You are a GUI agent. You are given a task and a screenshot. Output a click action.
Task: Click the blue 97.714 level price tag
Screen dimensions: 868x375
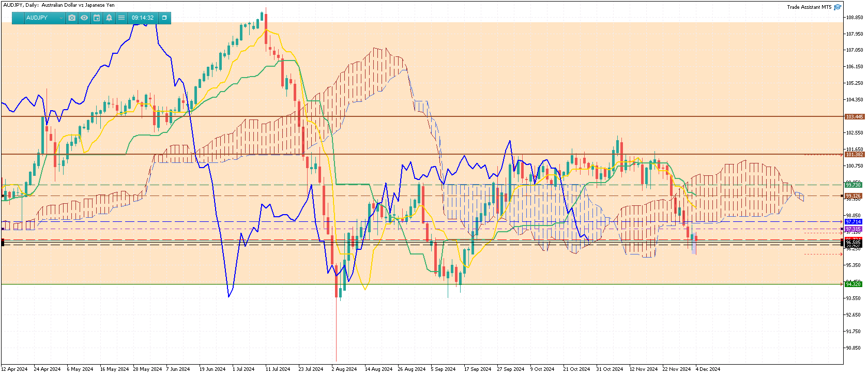pyautogui.click(x=854, y=221)
